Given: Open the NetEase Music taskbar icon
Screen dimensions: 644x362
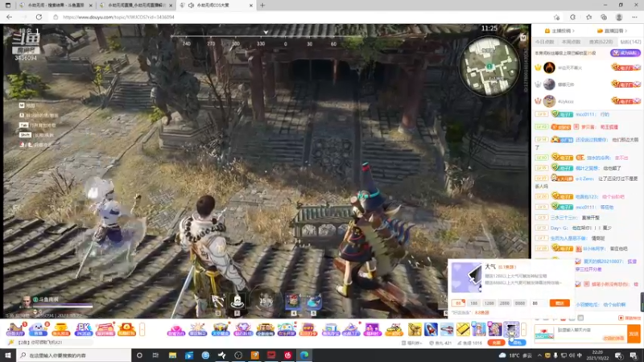Looking at the screenshot, I should click(x=287, y=356).
